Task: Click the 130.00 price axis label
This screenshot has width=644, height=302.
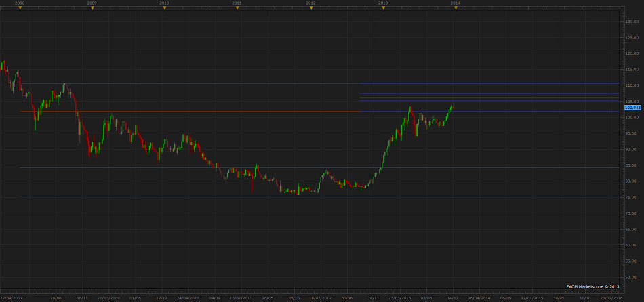Action: click(x=631, y=21)
